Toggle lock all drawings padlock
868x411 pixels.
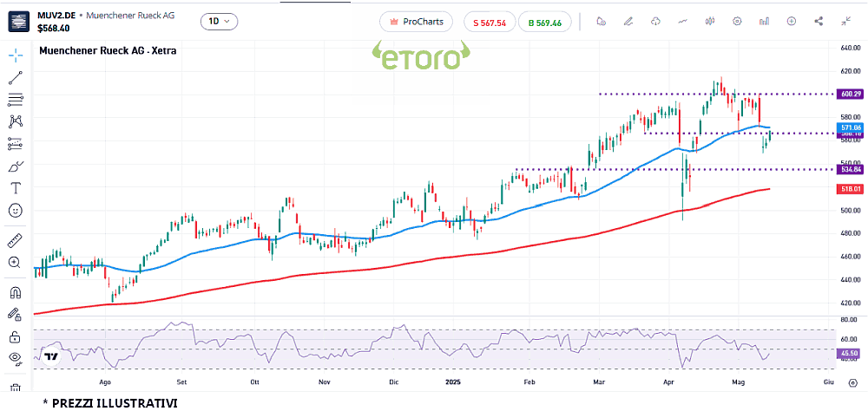(15, 336)
